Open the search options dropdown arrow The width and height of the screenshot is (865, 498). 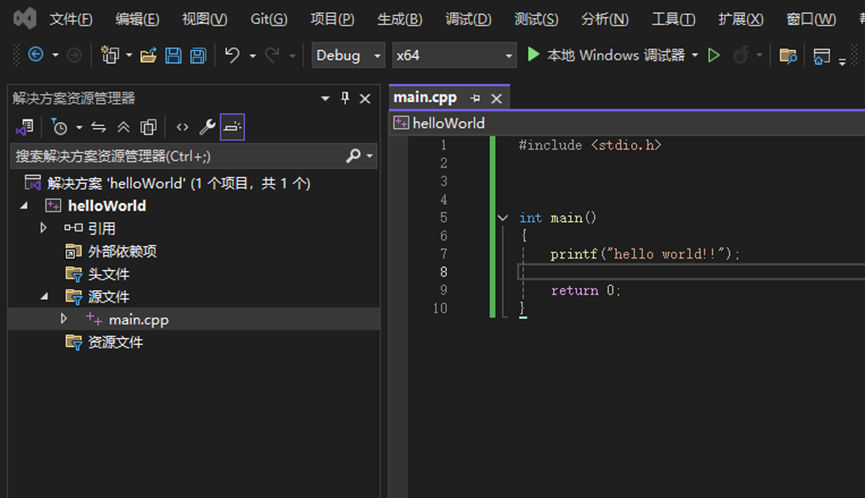pos(370,157)
